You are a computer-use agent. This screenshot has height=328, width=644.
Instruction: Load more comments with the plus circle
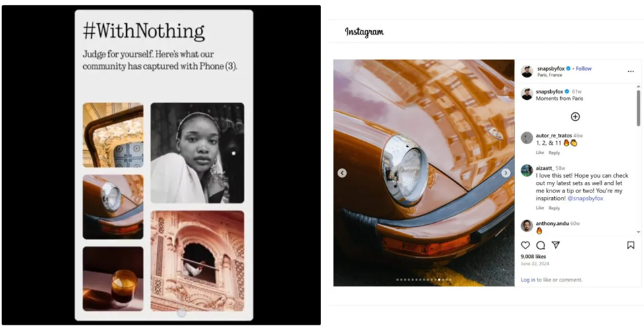(575, 117)
